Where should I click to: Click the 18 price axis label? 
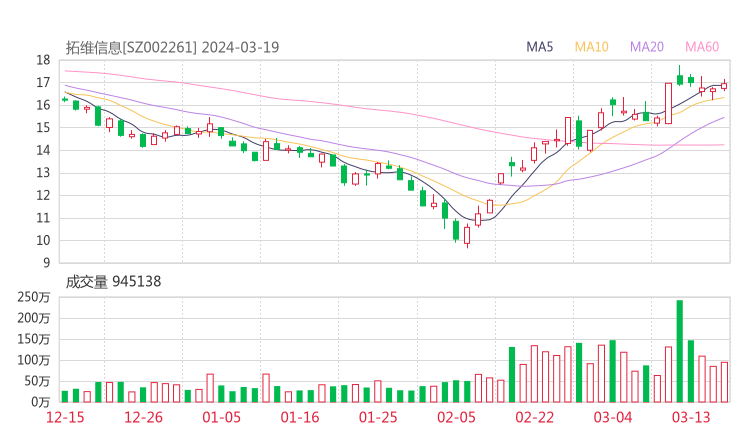43,60
